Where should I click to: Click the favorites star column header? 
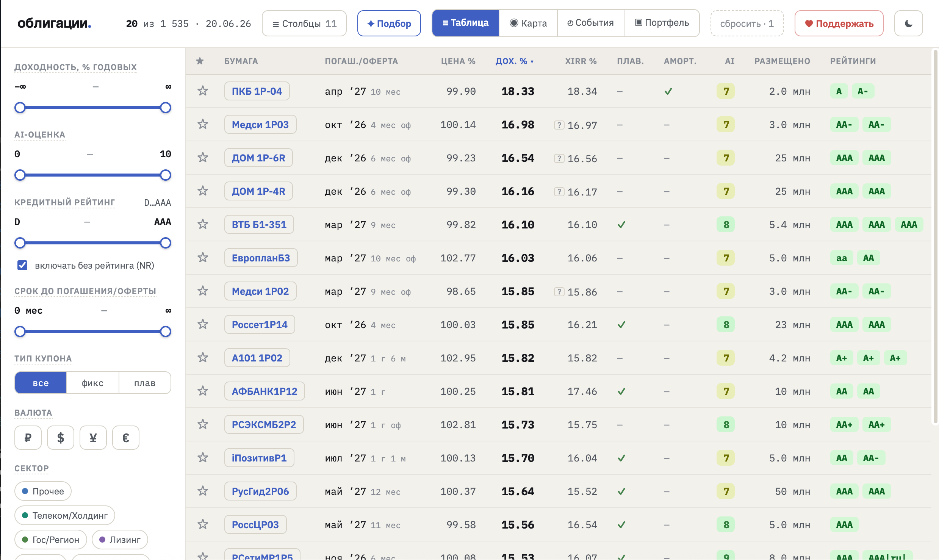pyautogui.click(x=200, y=61)
